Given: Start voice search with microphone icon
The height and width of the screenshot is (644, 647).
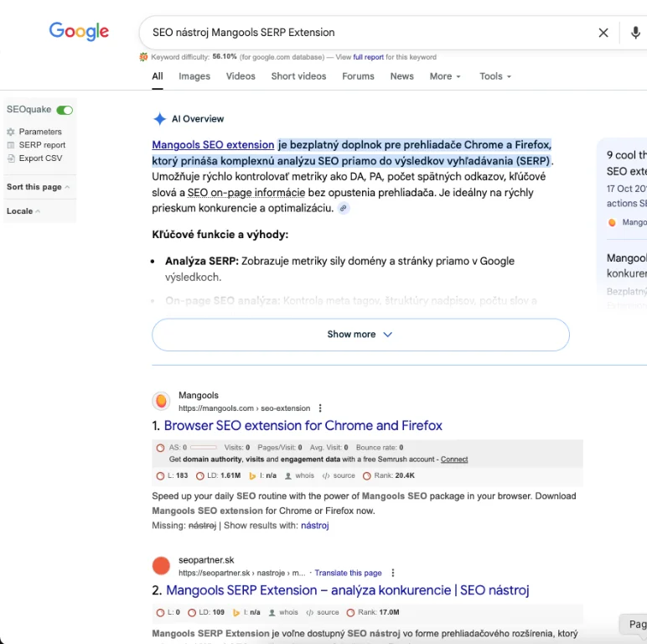Looking at the screenshot, I should 634,33.
